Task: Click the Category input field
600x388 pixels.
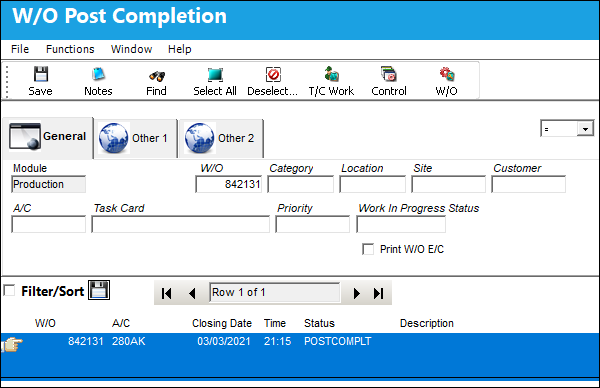Action: pyautogui.click(x=301, y=184)
